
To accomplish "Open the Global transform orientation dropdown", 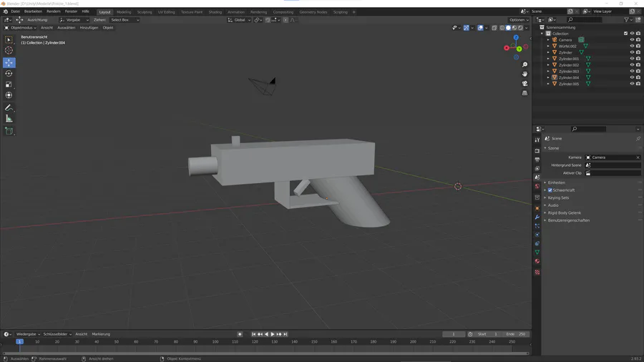I will [x=239, y=20].
